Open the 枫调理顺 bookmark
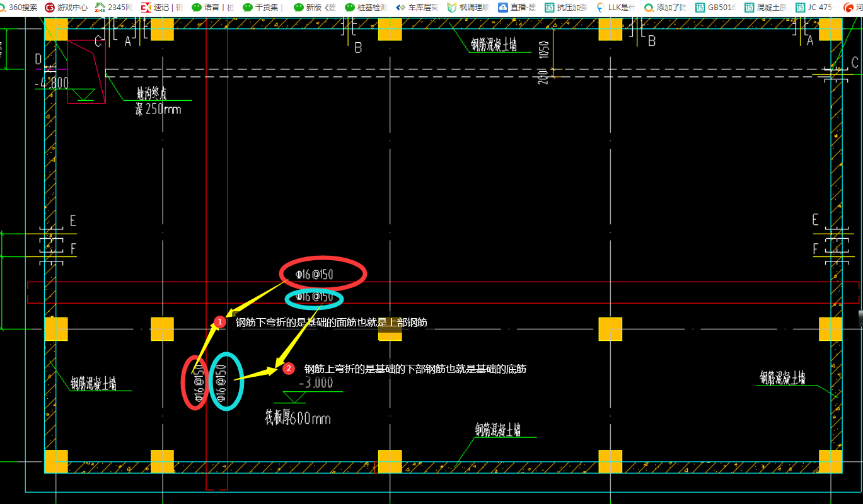The width and height of the screenshot is (863, 504). pos(468,8)
